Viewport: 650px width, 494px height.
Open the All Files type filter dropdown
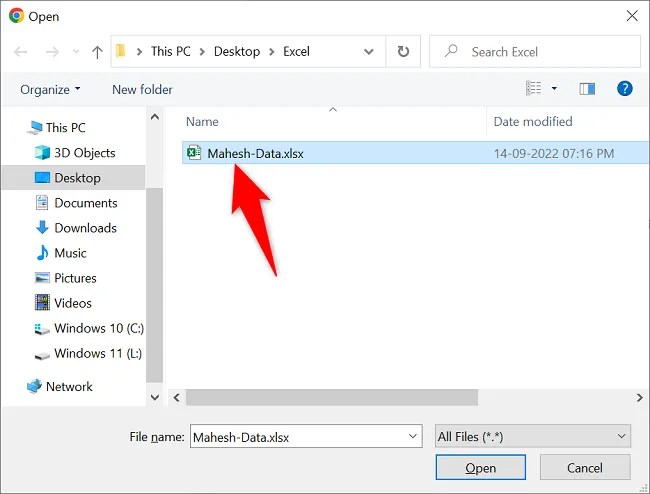tap(533, 436)
